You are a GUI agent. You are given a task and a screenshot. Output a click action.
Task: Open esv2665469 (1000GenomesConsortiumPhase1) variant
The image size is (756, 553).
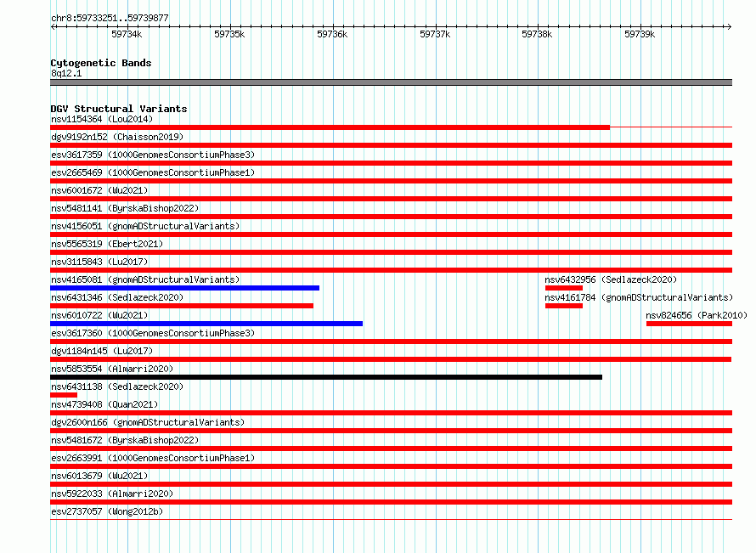pyautogui.click(x=153, y=172)
